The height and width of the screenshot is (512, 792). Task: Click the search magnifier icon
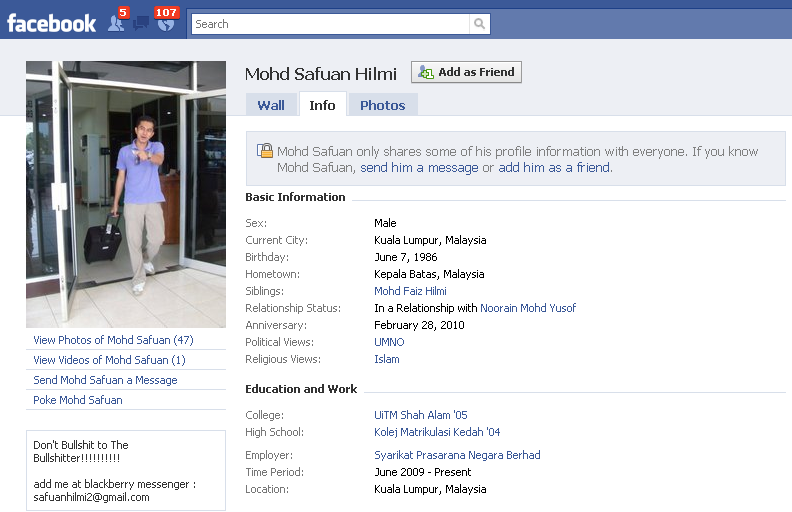(479, 24)
